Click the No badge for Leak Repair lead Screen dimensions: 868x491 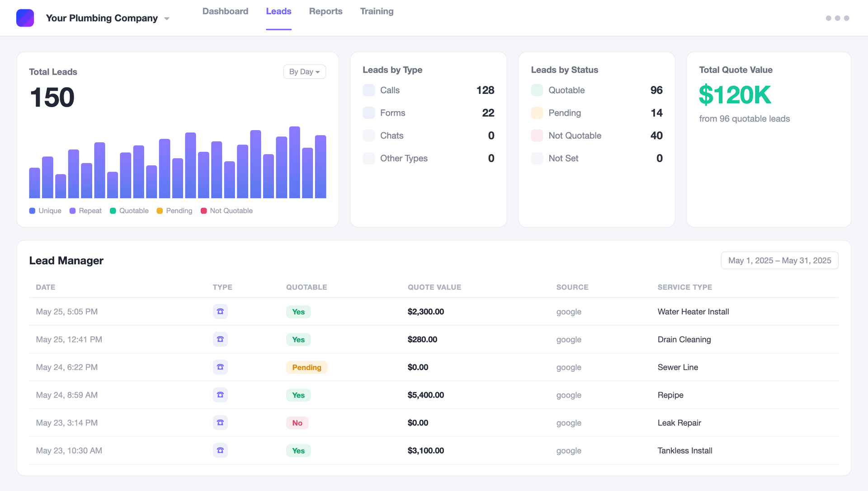[x=297, y=423]
